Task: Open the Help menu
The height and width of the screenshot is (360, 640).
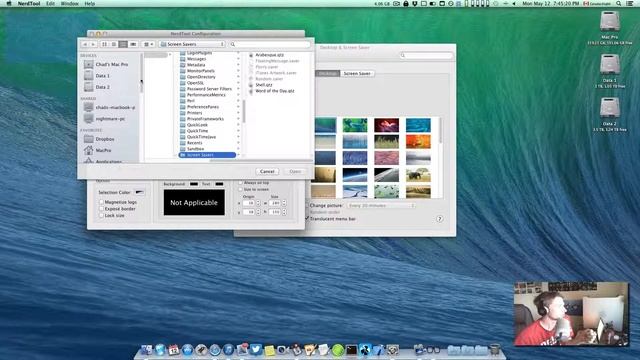Action: pyautogui.click(x=89, y=4)
